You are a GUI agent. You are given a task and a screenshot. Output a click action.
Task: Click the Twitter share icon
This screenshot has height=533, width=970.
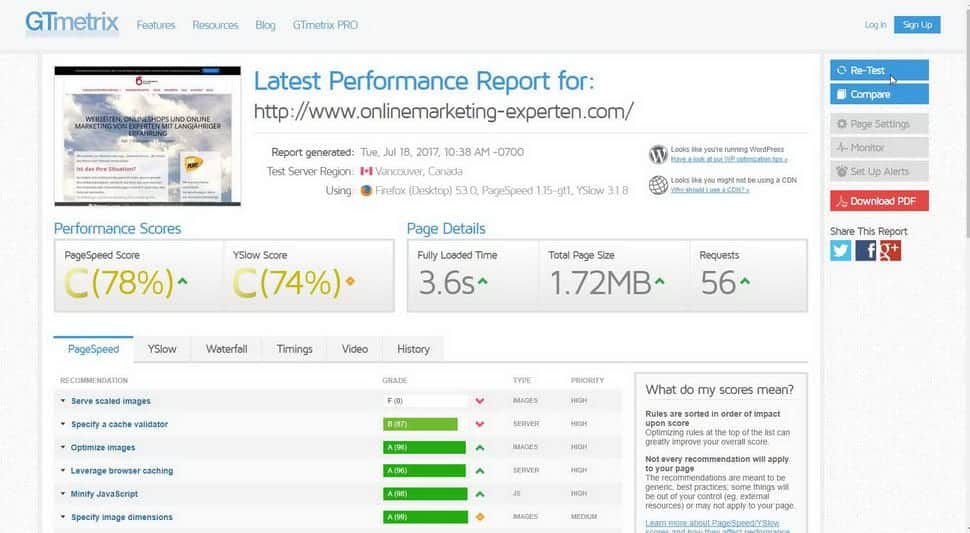[841, 251]
